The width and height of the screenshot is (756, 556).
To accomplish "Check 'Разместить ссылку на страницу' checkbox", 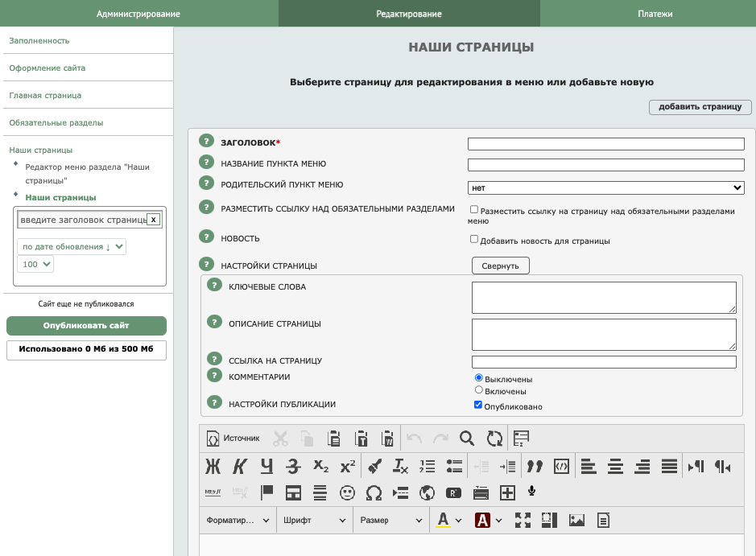I will 474,209.
